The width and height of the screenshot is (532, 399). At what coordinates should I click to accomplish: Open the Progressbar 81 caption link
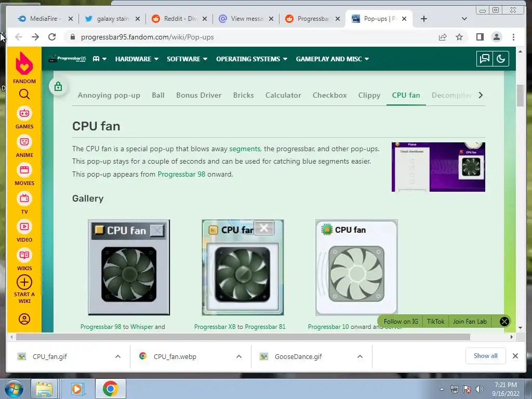point(265,327)
